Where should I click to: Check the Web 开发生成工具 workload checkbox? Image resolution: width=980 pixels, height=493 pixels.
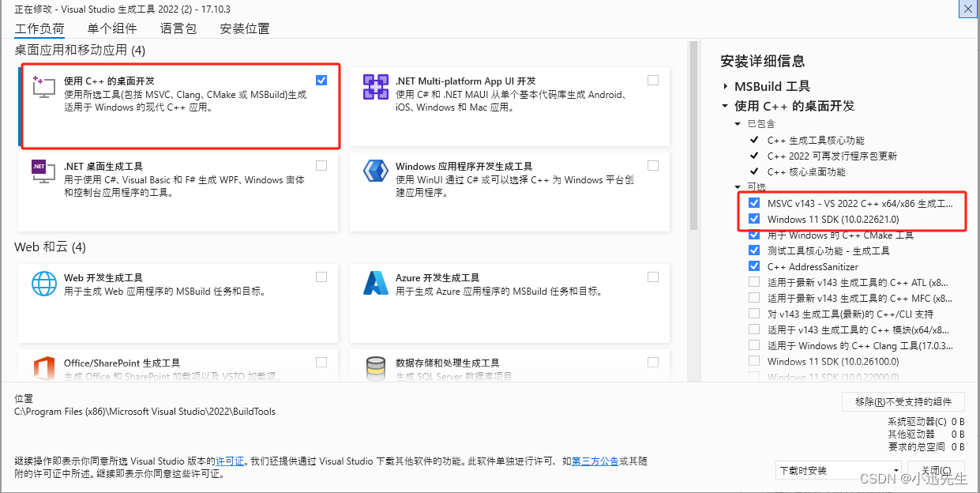click(321, 277)
